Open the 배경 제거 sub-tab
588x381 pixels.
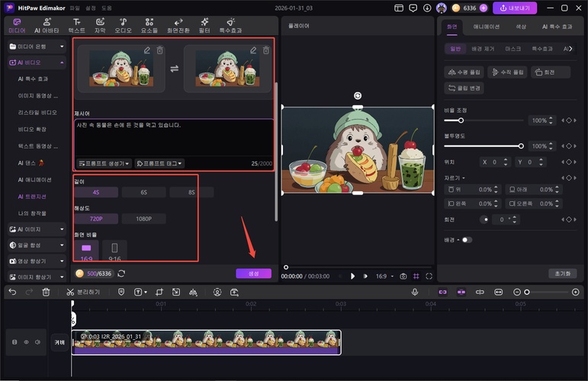483,49
